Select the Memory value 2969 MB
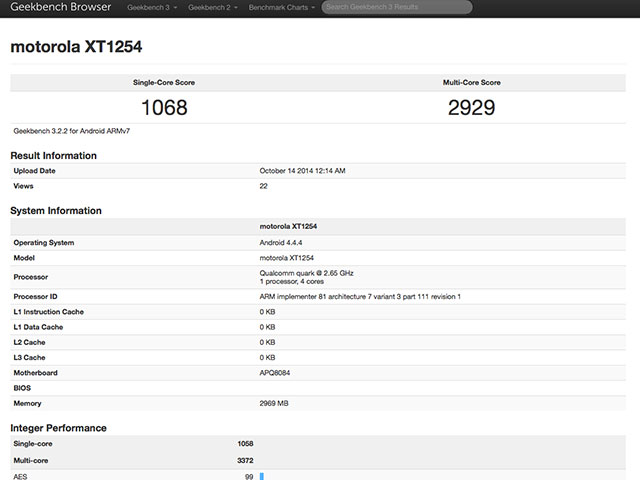Viewport: 640px width, 480px height. click(274, 403)
